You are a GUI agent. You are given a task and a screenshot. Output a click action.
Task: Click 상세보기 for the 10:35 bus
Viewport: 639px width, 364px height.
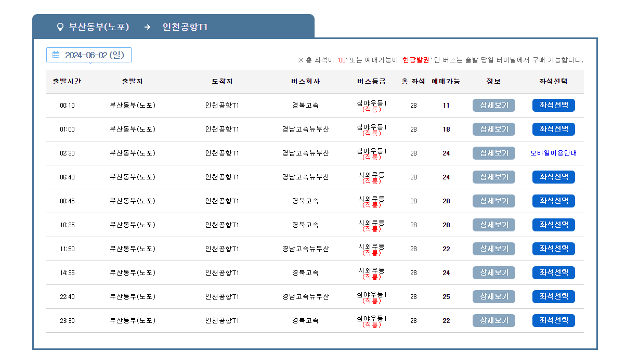coord(494,225)
